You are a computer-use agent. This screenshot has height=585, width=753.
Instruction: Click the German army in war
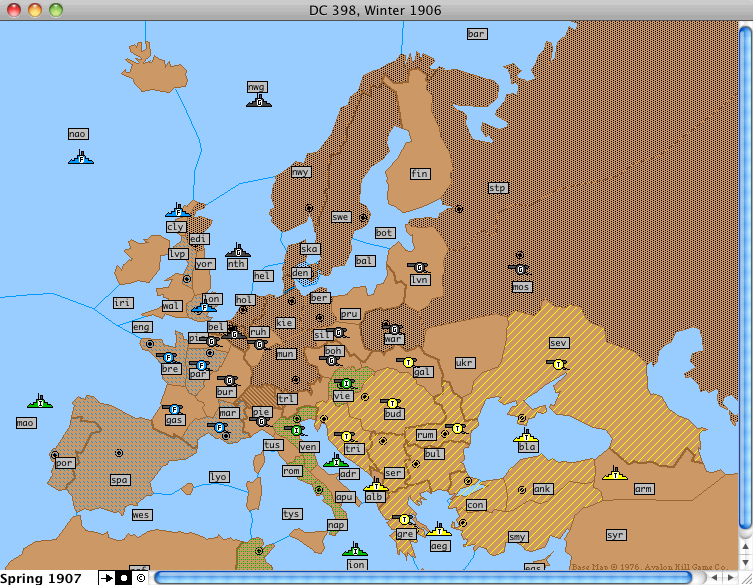pos(393,329)
